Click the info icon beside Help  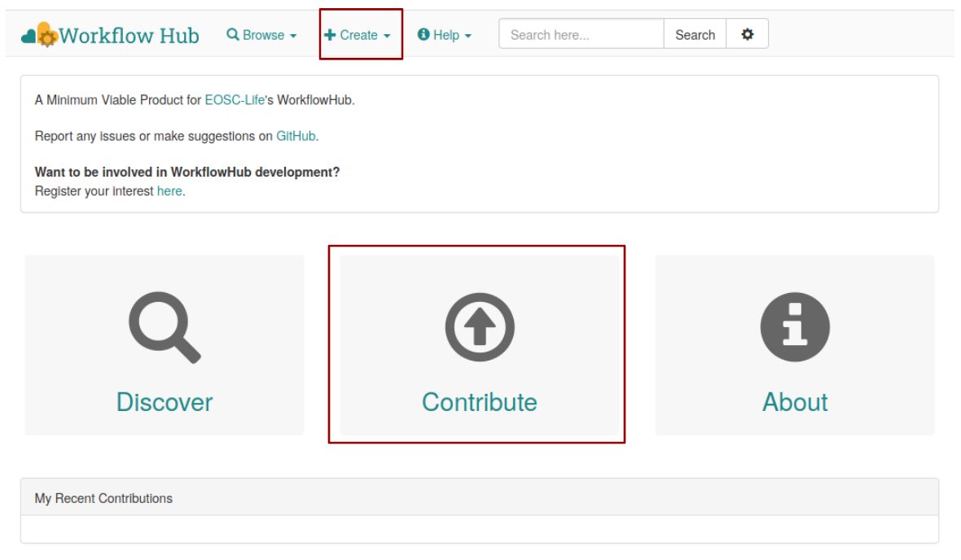(423, 34)
